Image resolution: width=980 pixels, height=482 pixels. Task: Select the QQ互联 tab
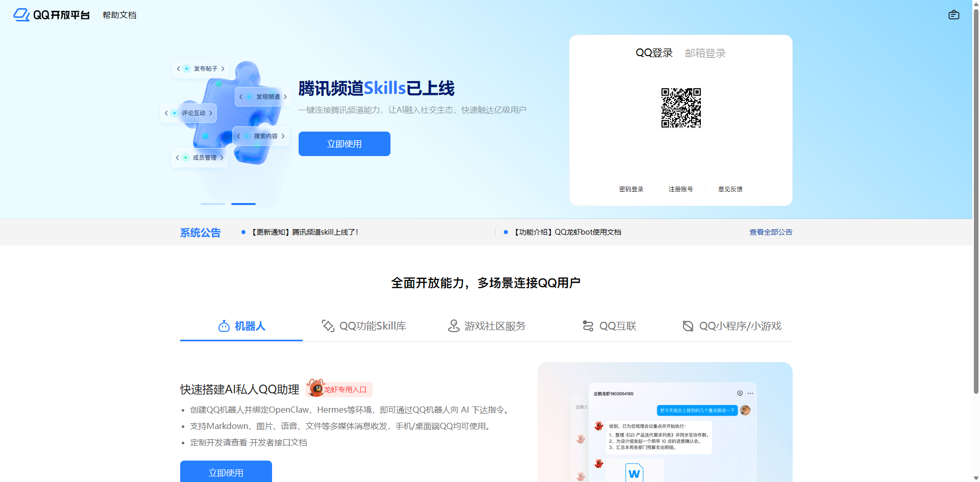(x=609, y=326)
